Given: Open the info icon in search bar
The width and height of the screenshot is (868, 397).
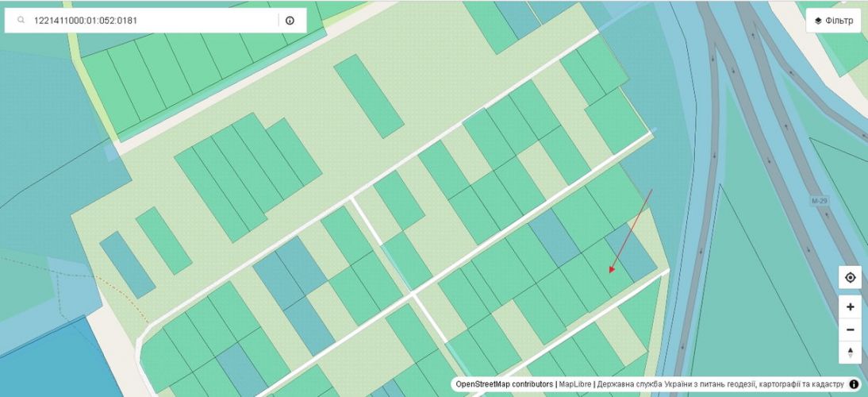Looking at the screenshot, I should pos(290,21).
